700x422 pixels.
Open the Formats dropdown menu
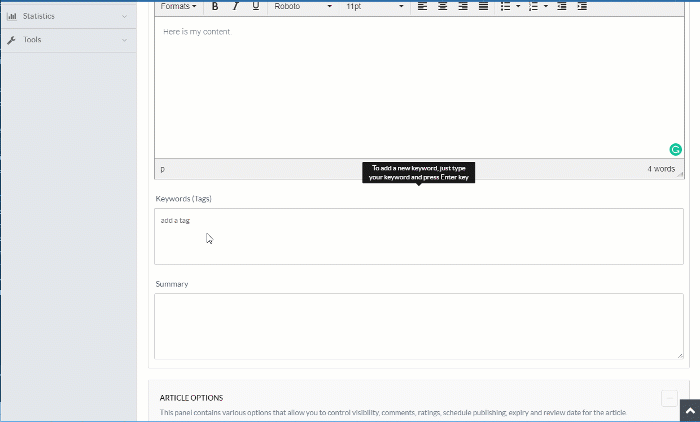(179, 6)
